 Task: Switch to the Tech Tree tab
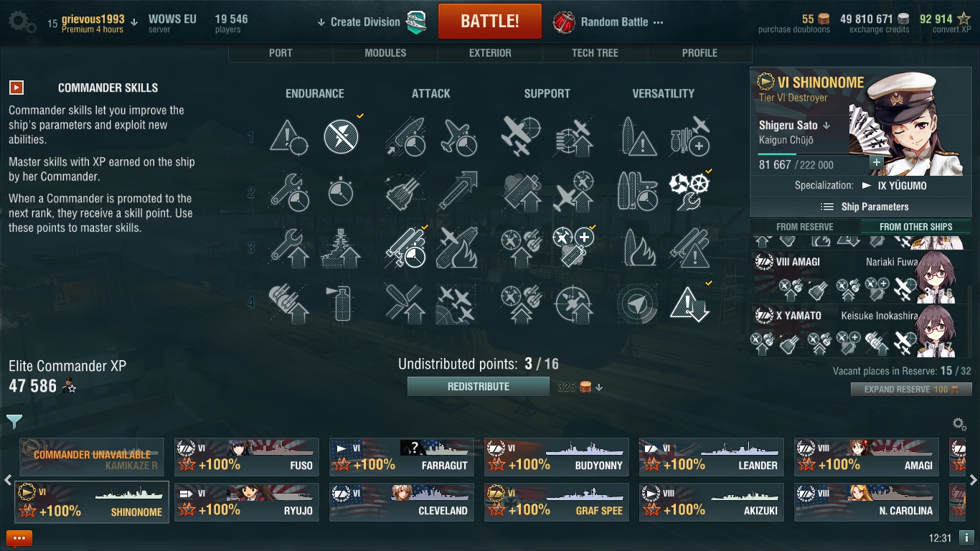point(595,53)
